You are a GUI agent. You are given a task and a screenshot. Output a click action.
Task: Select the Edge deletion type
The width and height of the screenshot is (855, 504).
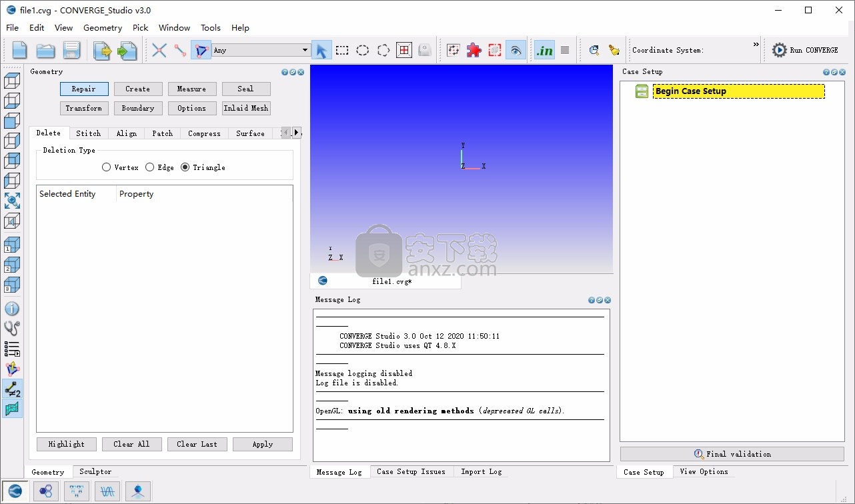point(159,167)
